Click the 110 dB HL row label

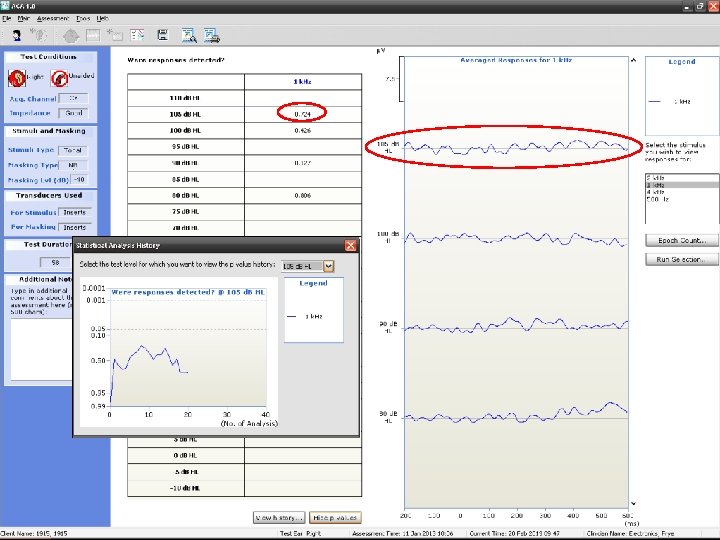[186, 98]
